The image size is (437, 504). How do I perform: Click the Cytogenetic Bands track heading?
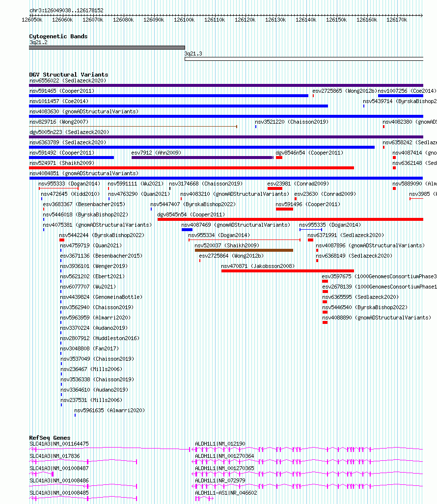click(58, 36)
